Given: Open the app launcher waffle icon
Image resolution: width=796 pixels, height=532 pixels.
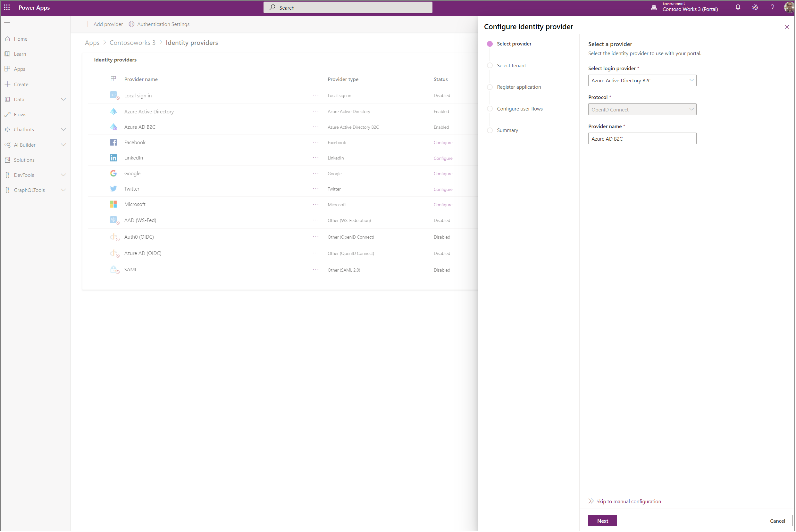Looking at the screenshot, I should click(7, 7).
